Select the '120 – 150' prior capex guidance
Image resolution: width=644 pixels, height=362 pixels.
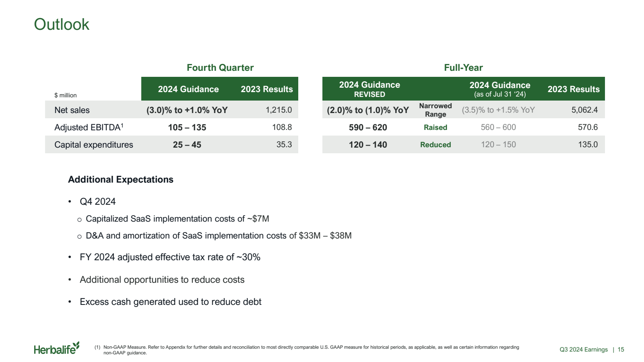498,144
